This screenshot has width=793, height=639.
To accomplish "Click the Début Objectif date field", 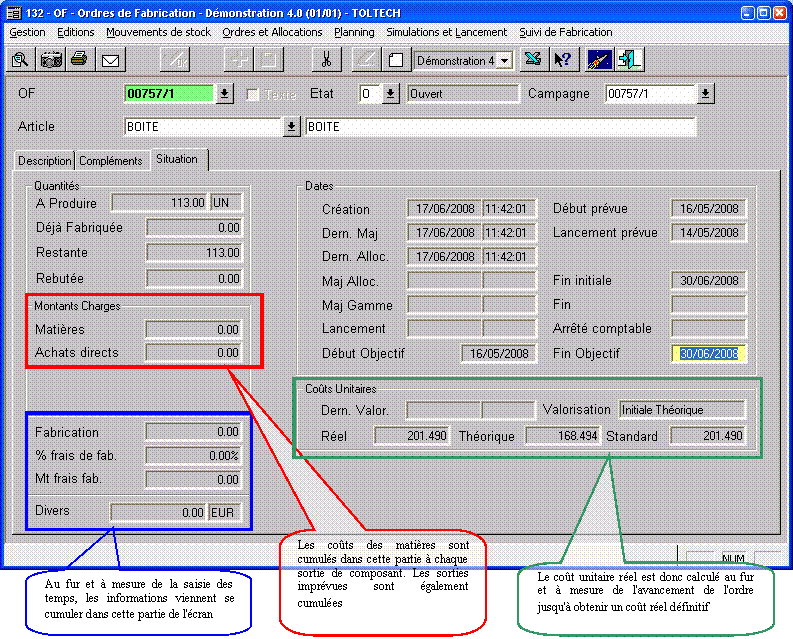I will [x=499, y=354].
